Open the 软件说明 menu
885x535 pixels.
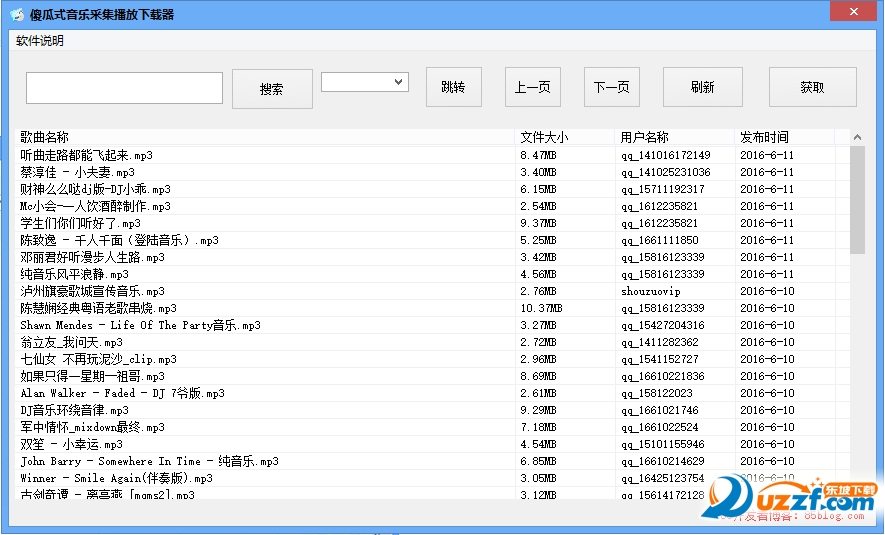[x=40, y=41]
